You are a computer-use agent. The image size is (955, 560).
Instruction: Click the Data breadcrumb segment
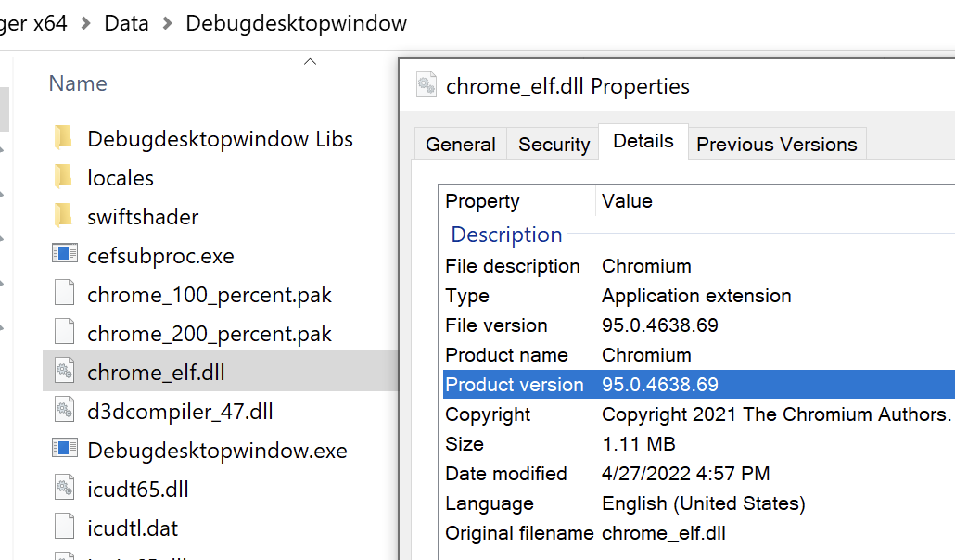pyautogui.click(x=126, y=23)
